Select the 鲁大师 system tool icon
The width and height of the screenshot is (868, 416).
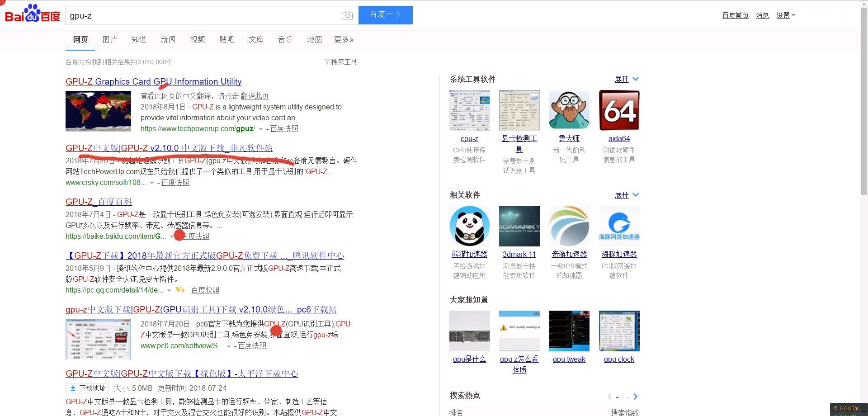[x=569, y=110]
